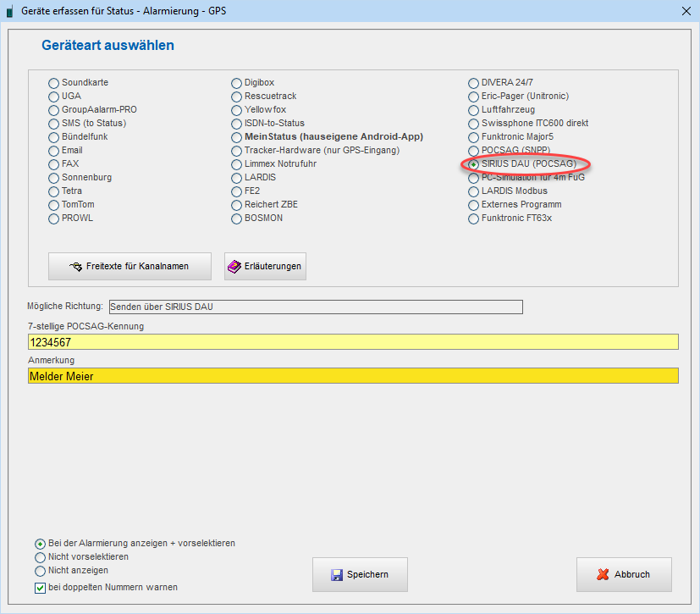This screenshot has width=700, height=614.
Task: Choose the Nicht anzeigen option
Action: coord(40,571)
